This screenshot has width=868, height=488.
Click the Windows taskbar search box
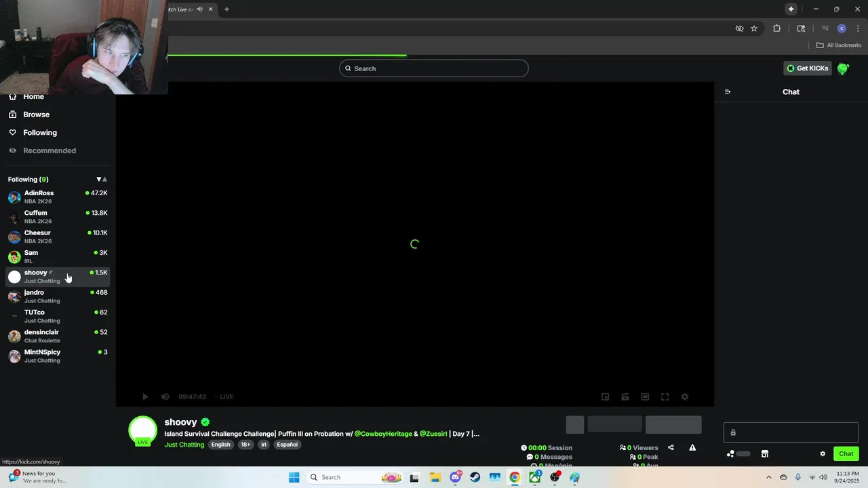pyautogui.click(x=356, y=477)
